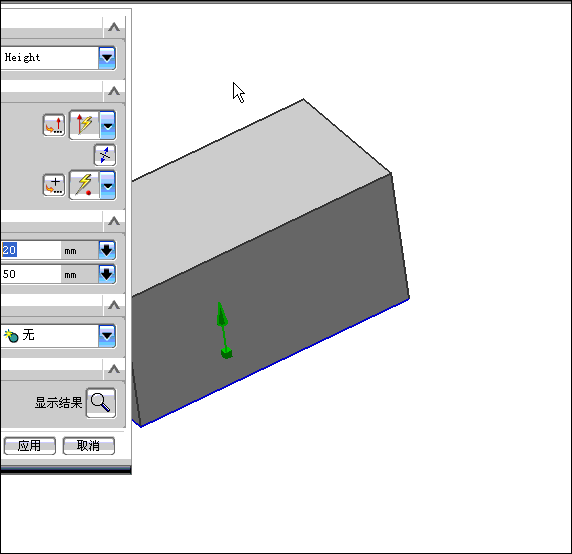Click the vector dialog icon with red arrow
This screenshot has width=572, height=554.
pyautogui.click(x=54, y=125)
